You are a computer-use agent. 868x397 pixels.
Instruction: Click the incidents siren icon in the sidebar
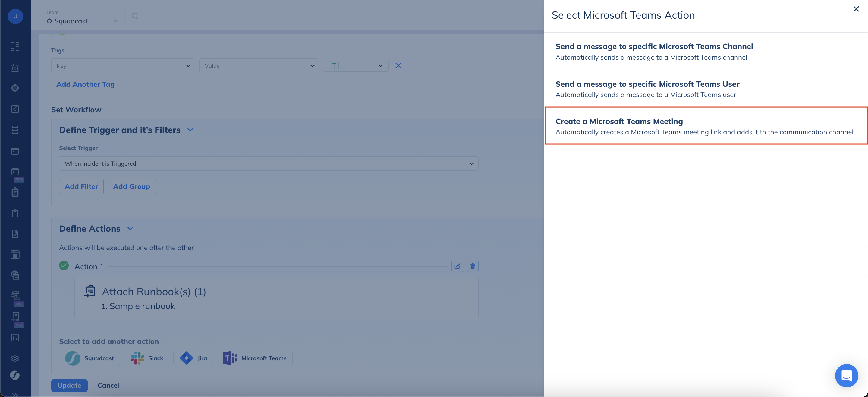(15, 67)
